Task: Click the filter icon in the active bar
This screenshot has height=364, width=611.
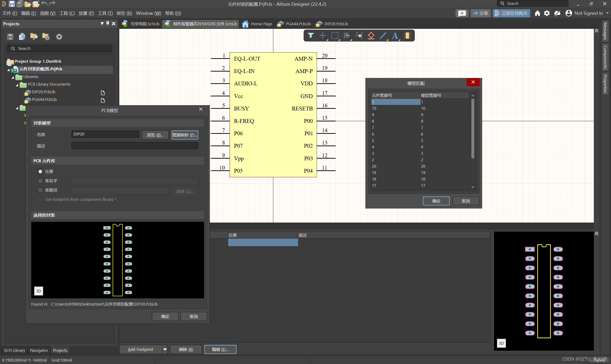Action: (x=311, y=36)
